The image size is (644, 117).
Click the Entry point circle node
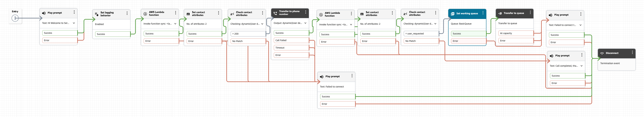pyautogui.click(x=15, y=18)
